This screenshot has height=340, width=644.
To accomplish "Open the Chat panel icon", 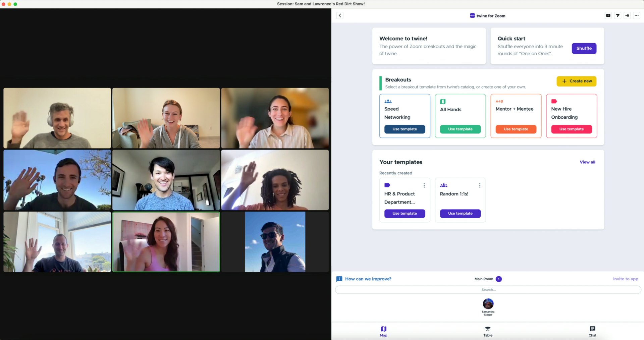I will (592, 331).
